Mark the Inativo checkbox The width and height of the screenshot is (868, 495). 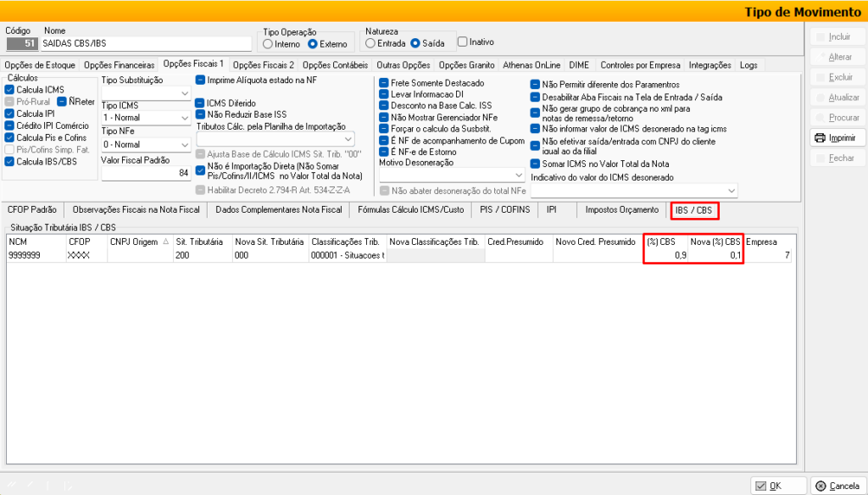click(x=462, y=42)
